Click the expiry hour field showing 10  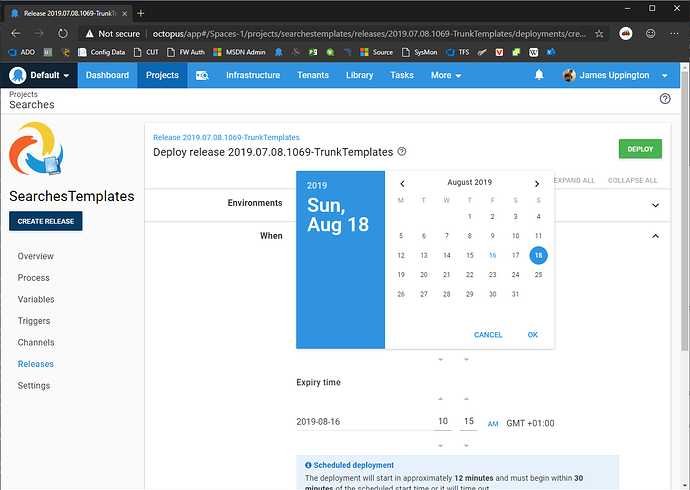pos(443,421)
